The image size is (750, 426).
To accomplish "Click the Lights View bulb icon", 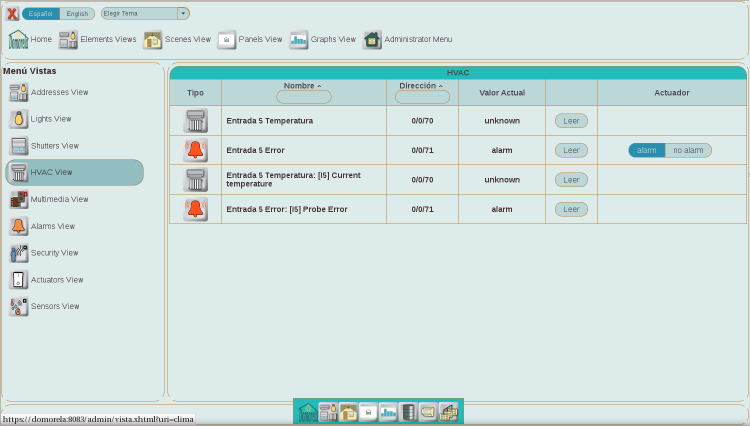I will (19, 119).
